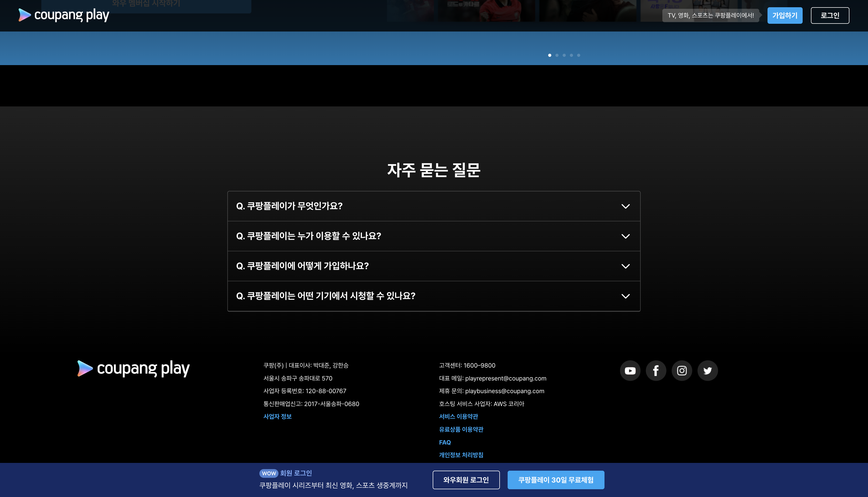Open the 사업자 정보 link
Image resolution: width=868 pixels, height=497 pixels.
[x=277, y=416]
